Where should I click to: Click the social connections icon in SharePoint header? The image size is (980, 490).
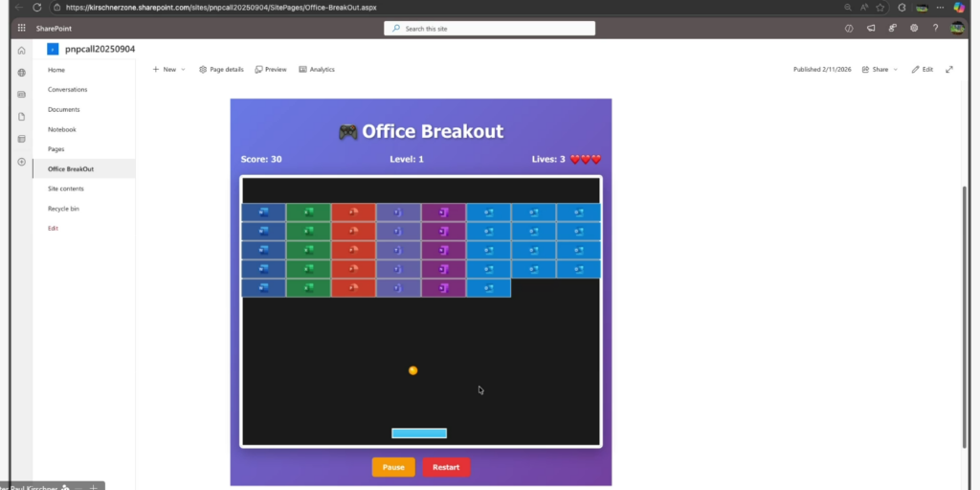pyautogui.click(x=892, y=28)
